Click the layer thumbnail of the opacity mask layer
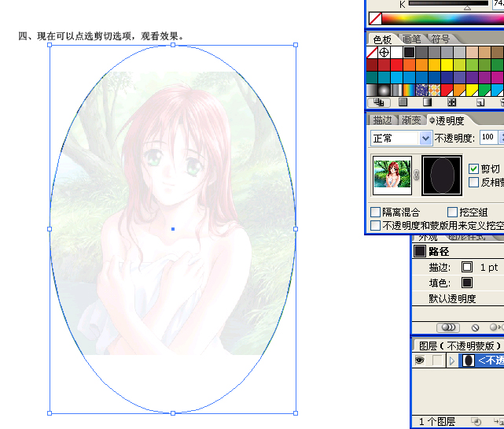This screenshot has width=504, height=429. tap(469, 361)
